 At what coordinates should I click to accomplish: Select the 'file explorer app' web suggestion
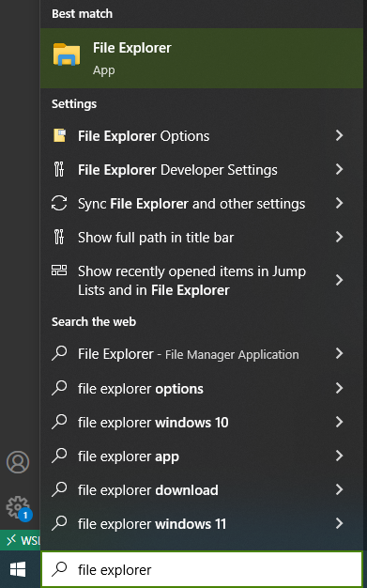pyautogui.click(x=202, y=456)
